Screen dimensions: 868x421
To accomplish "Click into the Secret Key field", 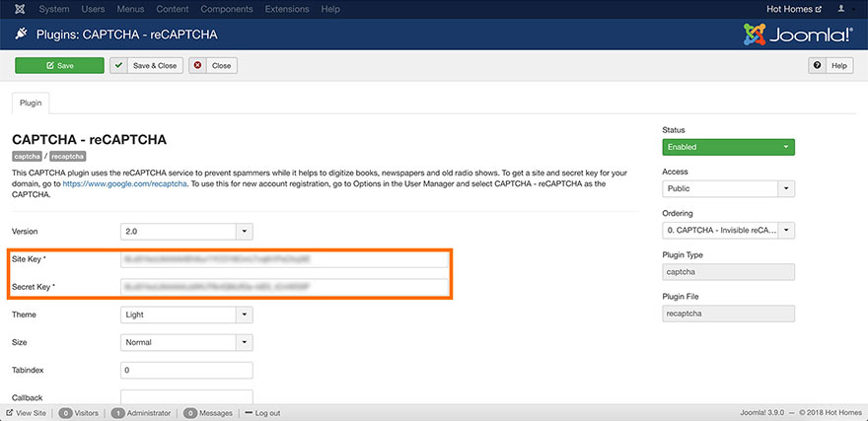I will [x=284, y=287].
